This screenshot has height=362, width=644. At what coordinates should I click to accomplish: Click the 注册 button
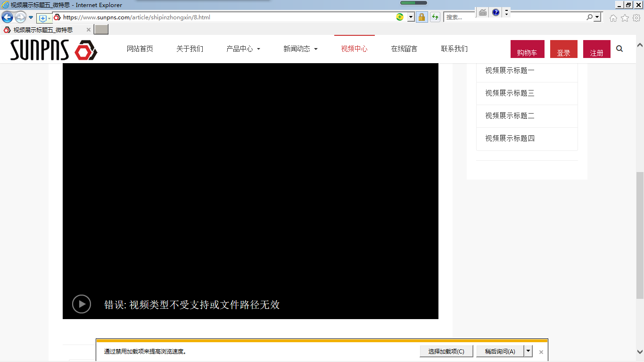[x=597, y=49]
